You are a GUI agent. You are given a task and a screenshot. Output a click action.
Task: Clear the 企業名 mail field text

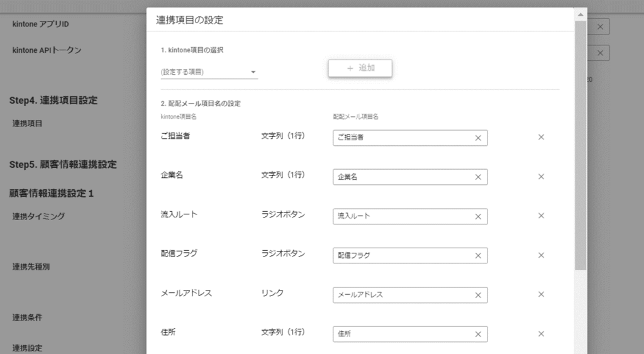(477, 177)
